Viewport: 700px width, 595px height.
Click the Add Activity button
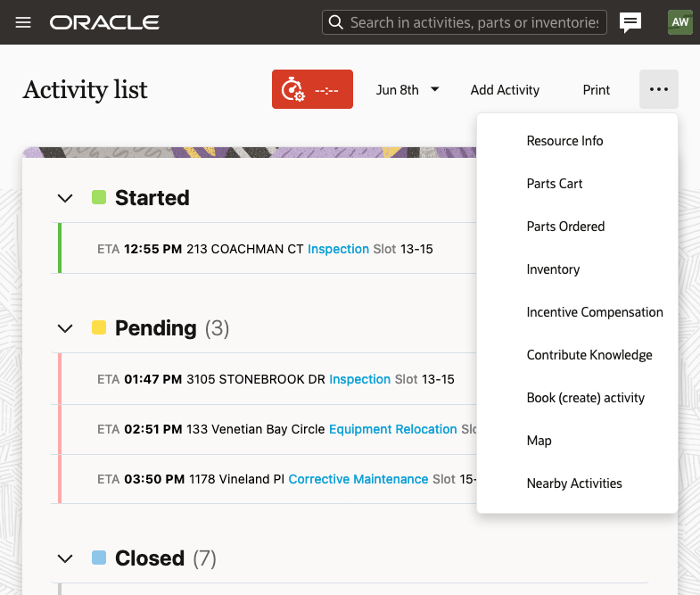click(x=505, y=89)
